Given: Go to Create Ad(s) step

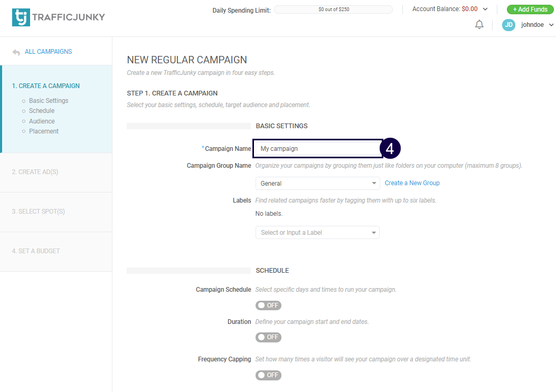Looking at the screenshot, I should (x=35, y=172).
